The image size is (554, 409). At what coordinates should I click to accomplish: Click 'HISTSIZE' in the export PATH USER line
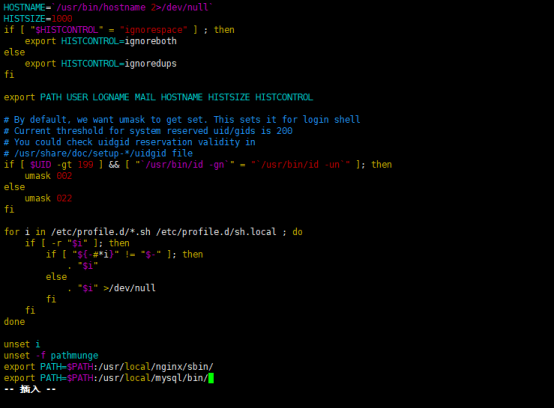tap(229, 97)
